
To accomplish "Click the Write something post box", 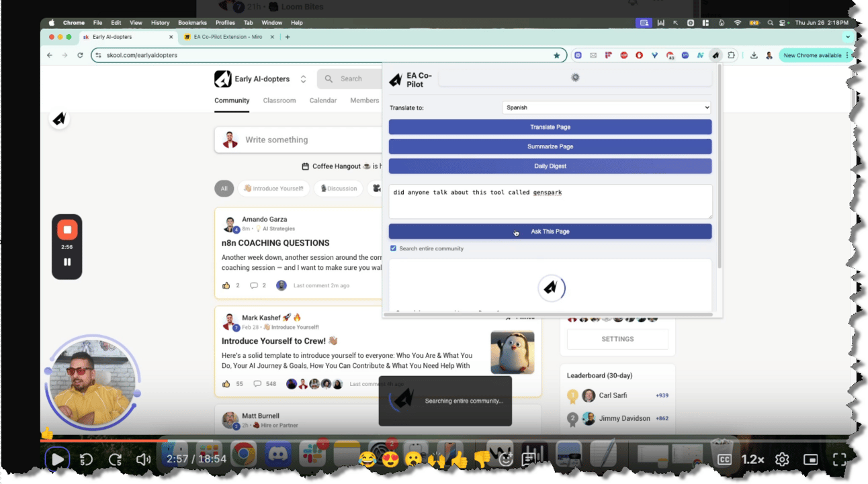I will 298,140.
